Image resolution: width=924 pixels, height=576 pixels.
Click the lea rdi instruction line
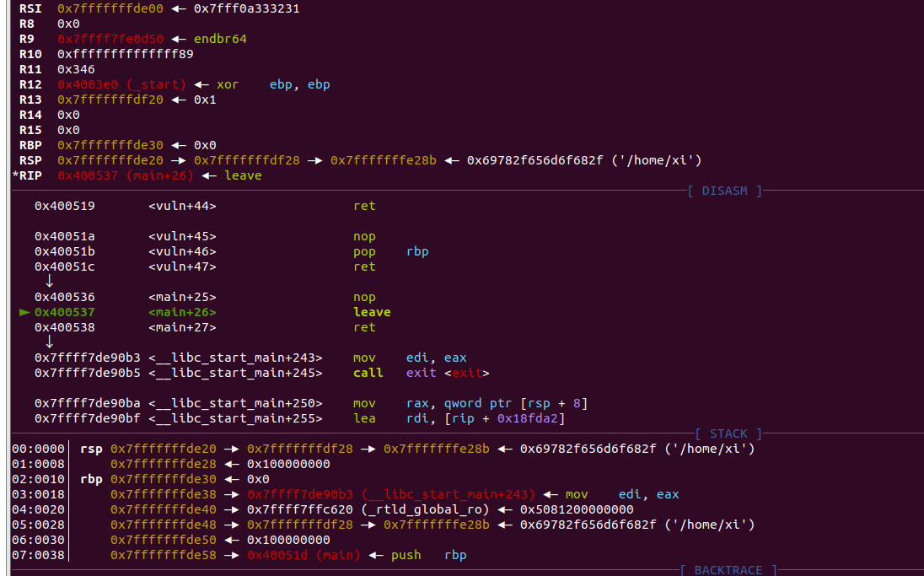point(470,418)
